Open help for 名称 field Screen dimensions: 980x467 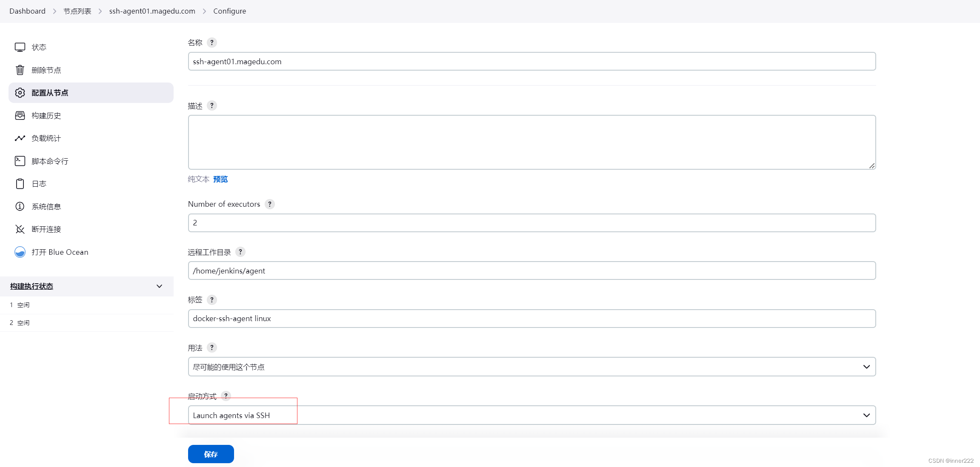tap(211, 43)
